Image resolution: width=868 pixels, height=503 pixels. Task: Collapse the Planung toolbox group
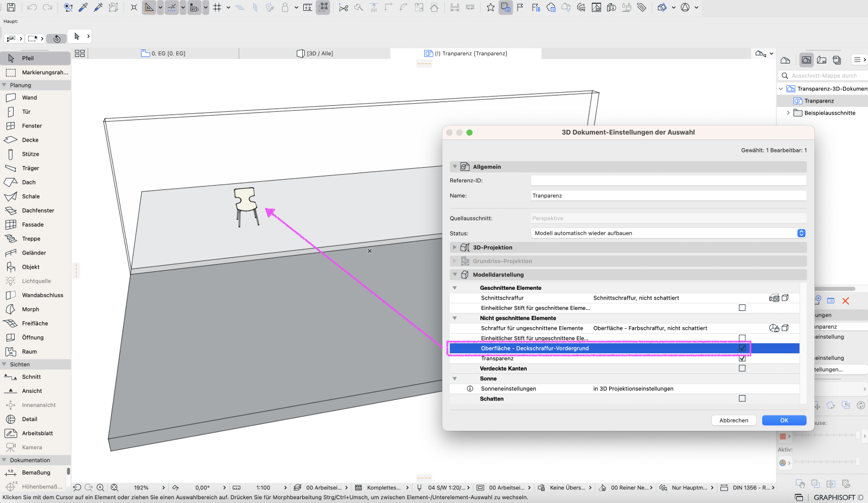coord(4,85)
